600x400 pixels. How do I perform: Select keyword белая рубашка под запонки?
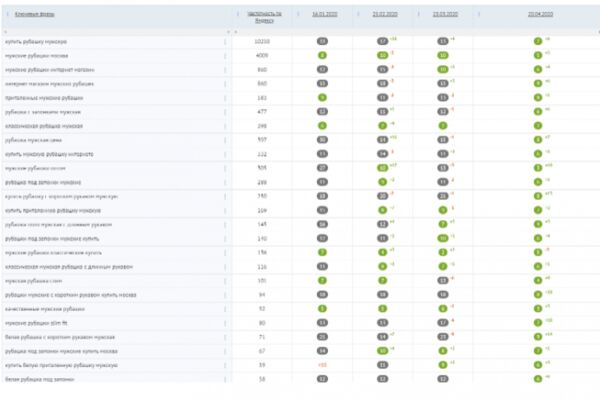[39, 379]
